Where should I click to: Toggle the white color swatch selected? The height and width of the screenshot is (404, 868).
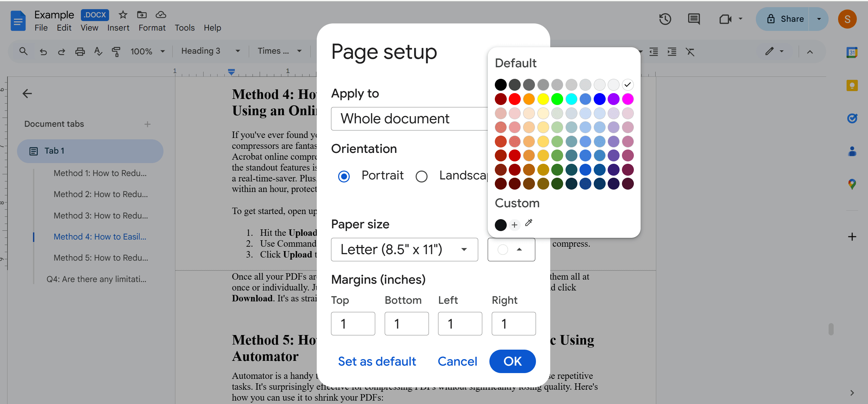click(x=628, y=85)
